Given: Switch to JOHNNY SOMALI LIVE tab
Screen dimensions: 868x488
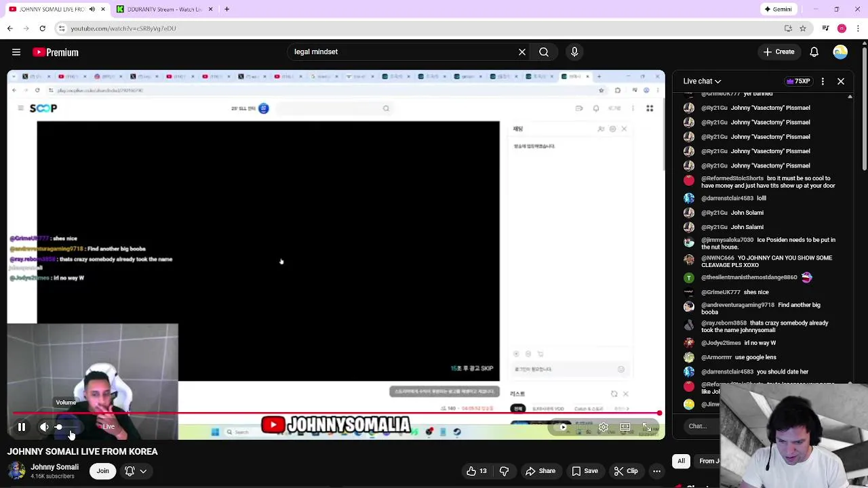Looking at the screenshot, I should pos(56,9).
